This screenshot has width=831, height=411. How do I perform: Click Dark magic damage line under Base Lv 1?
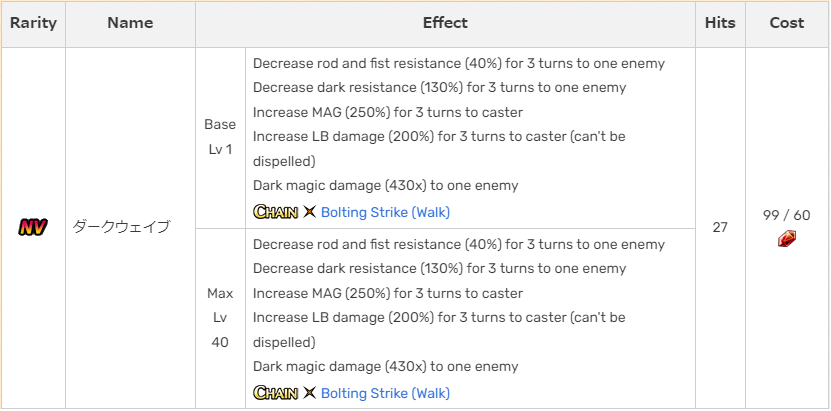(385, 185)
